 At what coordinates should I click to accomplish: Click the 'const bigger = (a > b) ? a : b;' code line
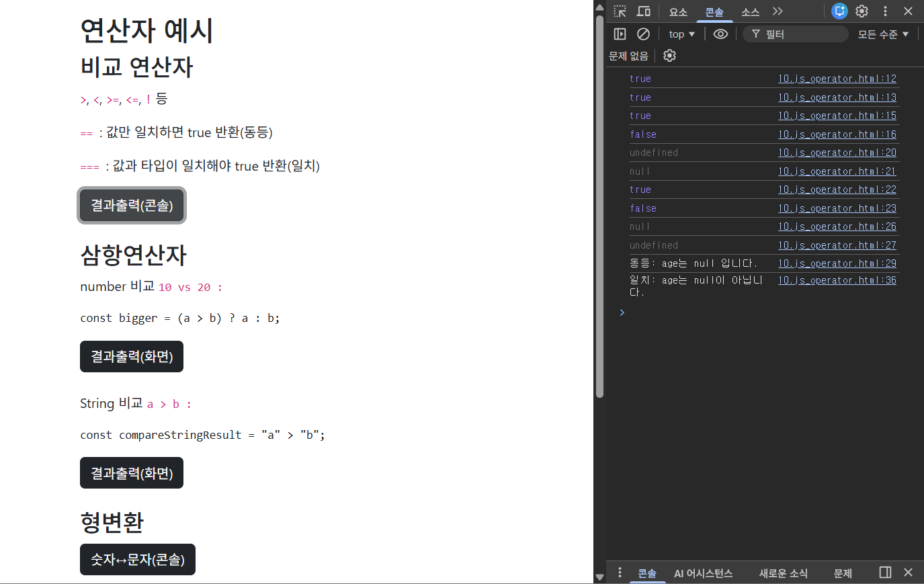click(180, 318)
